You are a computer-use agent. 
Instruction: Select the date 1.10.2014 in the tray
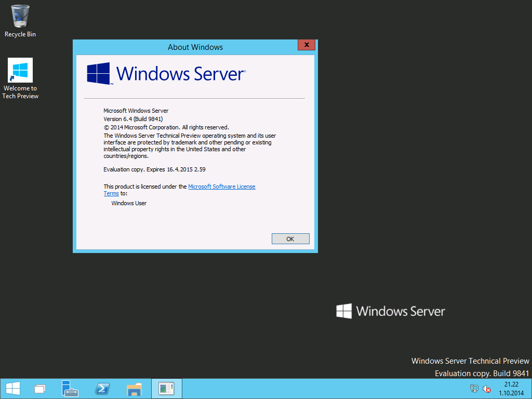point(511,392)
